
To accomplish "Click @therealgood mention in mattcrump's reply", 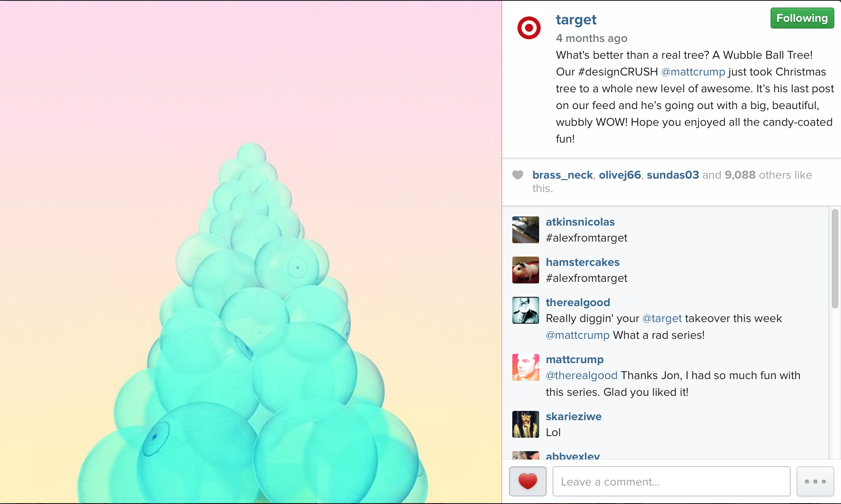I will coord(581,375).
